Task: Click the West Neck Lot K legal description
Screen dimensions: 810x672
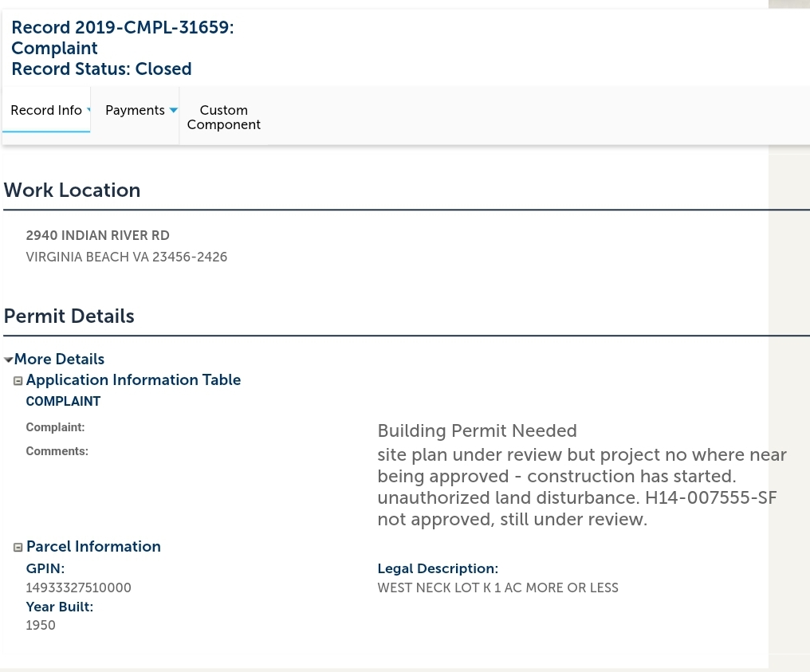Action: coord(497,588)
